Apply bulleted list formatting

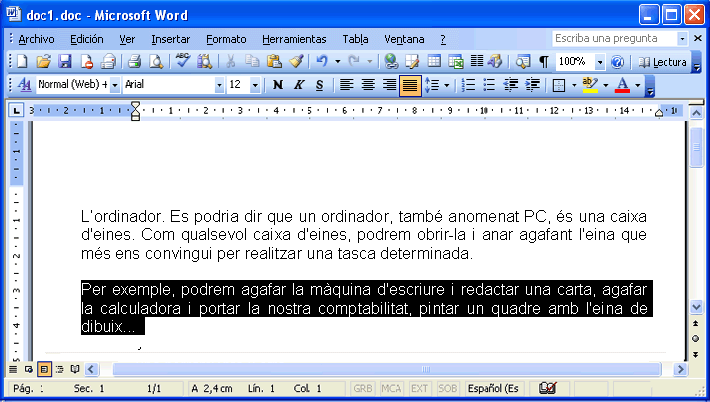pos(489,85)
